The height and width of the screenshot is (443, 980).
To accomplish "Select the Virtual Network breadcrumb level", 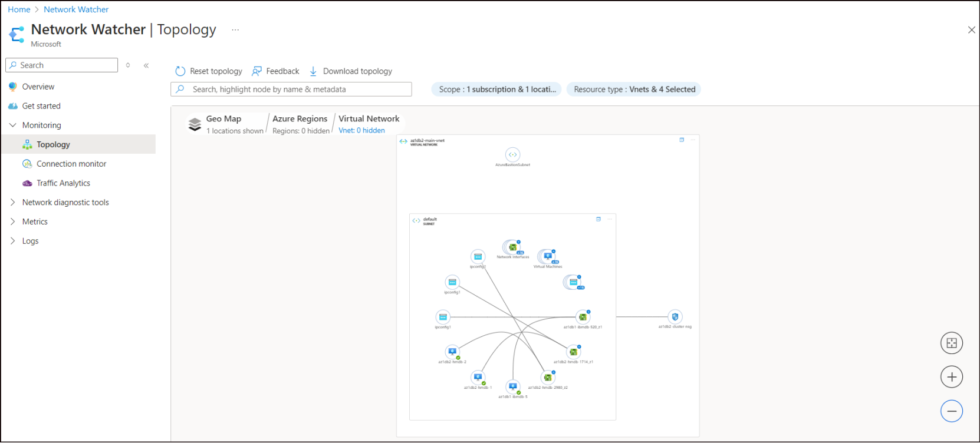I will coord(369,119).
